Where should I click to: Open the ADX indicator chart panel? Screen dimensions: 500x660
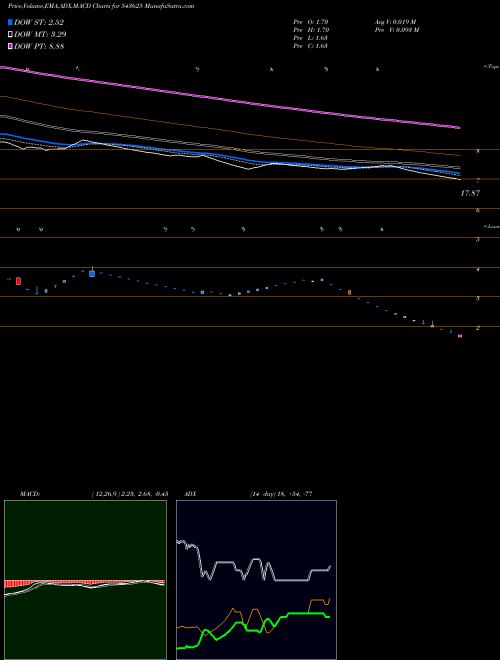point(256,580)
